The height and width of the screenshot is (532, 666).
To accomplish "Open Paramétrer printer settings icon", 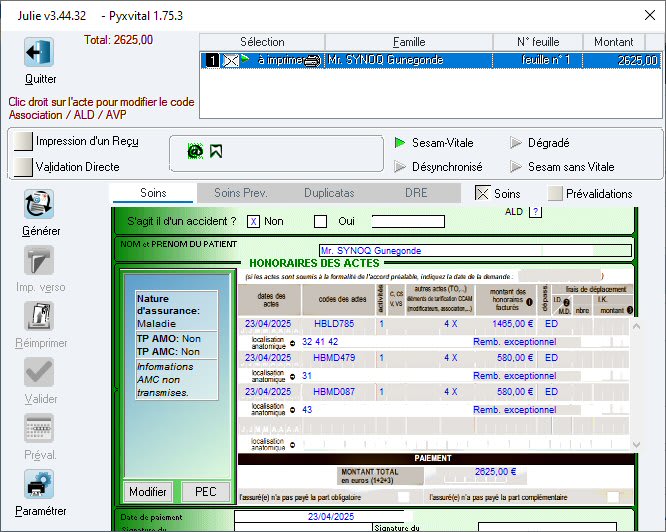I will [x=39, y=485].
